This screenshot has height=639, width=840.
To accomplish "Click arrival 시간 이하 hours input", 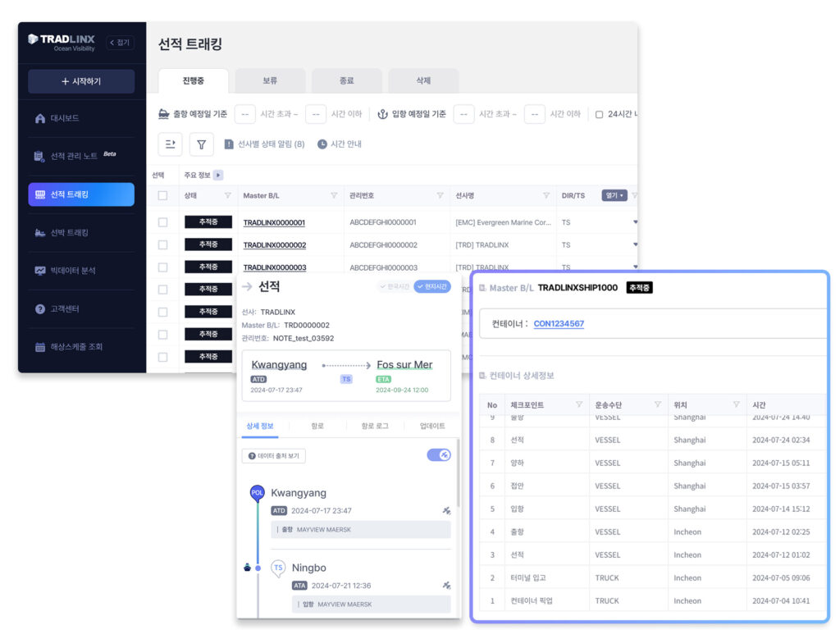I will tap(535, 114).
